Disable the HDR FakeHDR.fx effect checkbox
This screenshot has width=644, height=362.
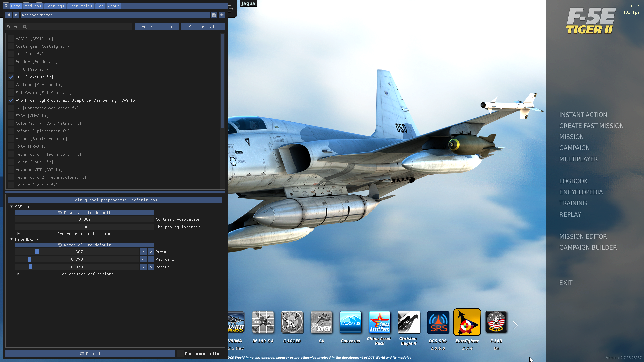click(11, 77)
